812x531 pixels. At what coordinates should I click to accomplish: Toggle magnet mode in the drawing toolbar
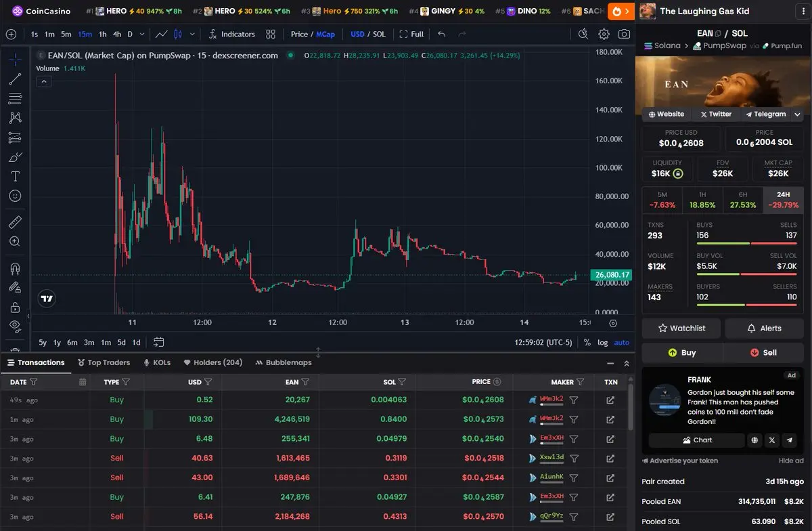point(15,268)
